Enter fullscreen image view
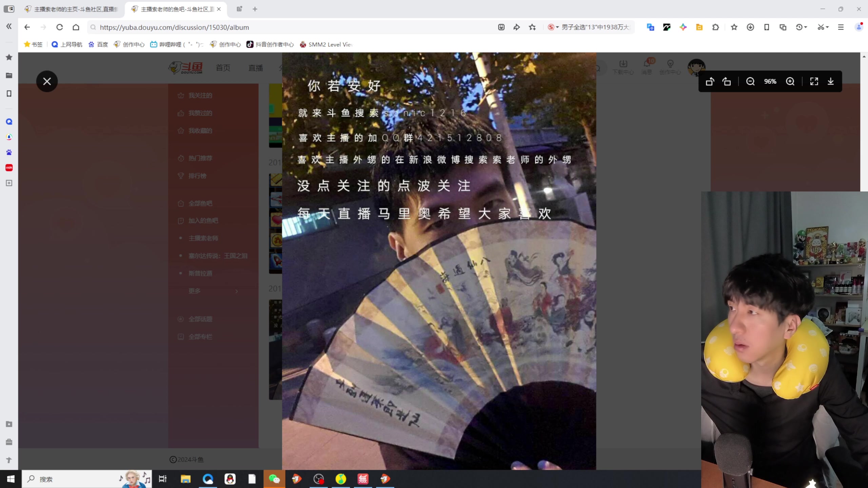The image size is (868, 488). click(x=814, y=81)
